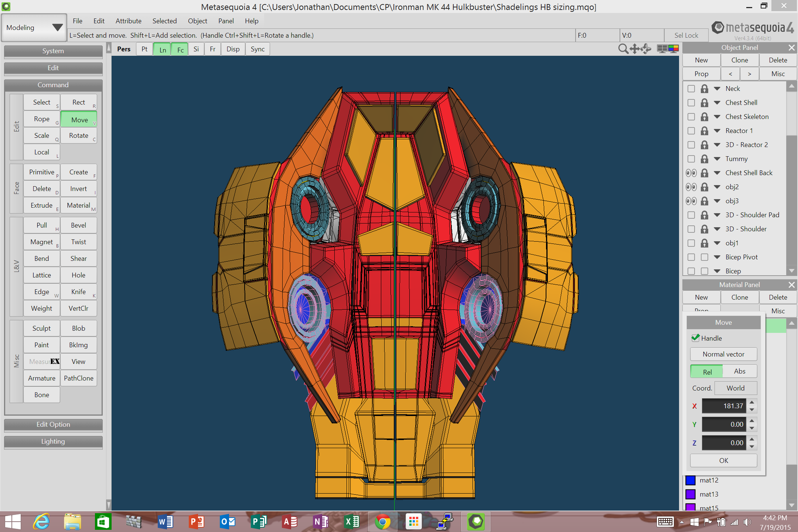Open Outlook from the taskbar

click(227, 522)
